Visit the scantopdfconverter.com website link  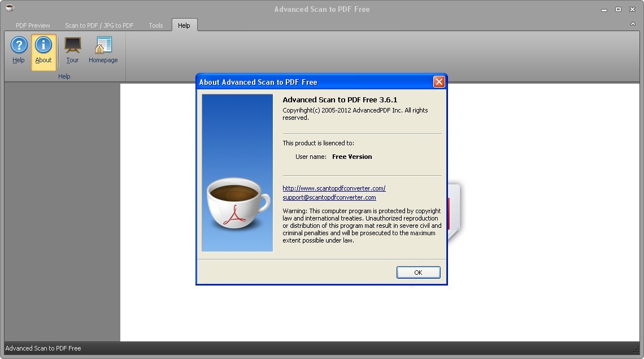[334, 188]
